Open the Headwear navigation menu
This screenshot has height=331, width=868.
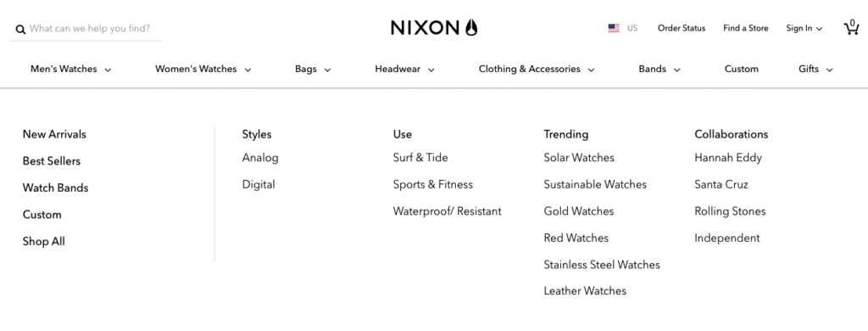click(404, 70)
